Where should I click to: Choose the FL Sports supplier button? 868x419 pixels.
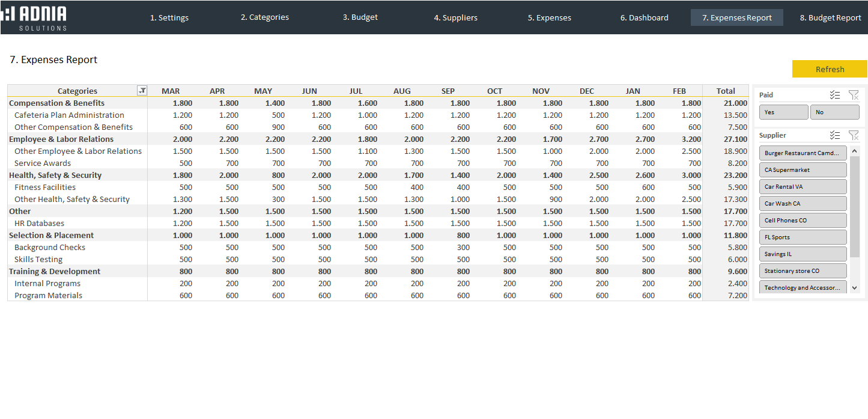pos(803,237)
